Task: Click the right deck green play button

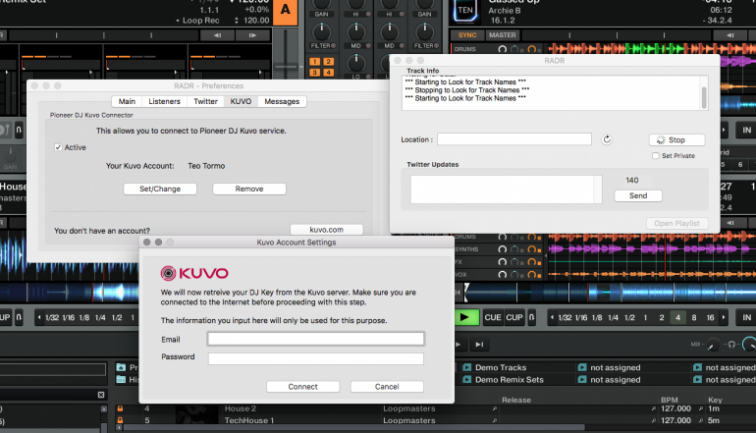Action: tap(465, 317)
